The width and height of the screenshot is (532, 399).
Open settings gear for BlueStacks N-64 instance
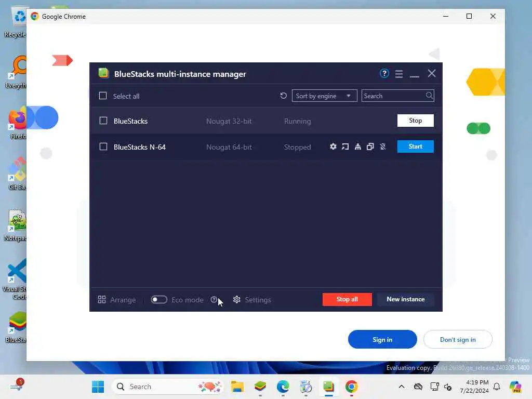click(333, 147)
